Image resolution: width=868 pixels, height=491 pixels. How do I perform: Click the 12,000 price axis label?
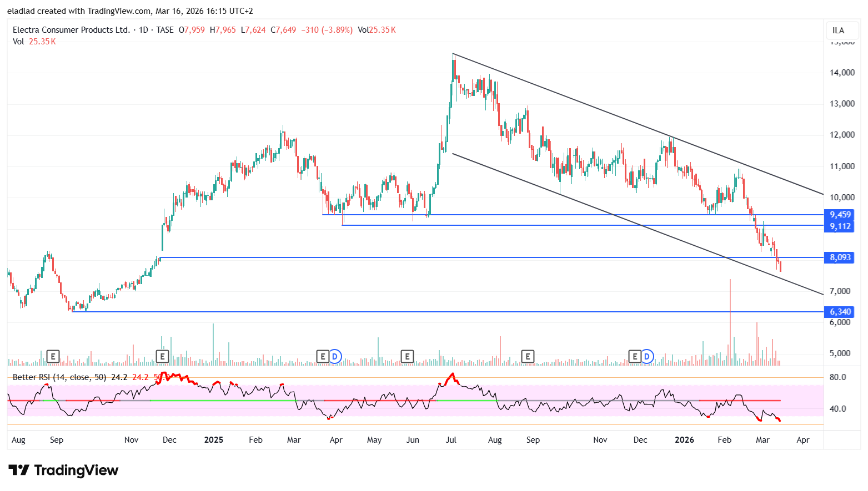coord(842,135)
